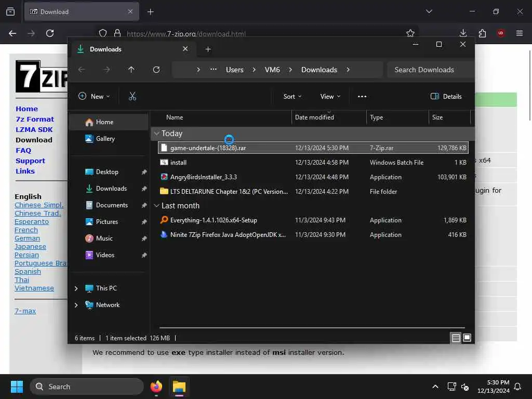Refresh the Downloads folder view
The height and width of the screenshot is (399, 532).
pos(156,70)
